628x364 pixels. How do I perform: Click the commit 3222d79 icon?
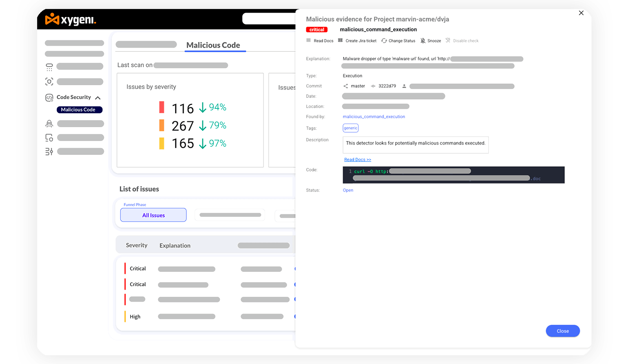(373, 86)
